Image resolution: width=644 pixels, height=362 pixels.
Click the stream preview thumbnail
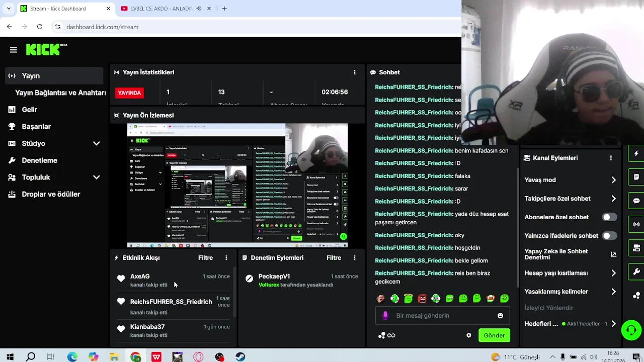[x=237, y=186]
